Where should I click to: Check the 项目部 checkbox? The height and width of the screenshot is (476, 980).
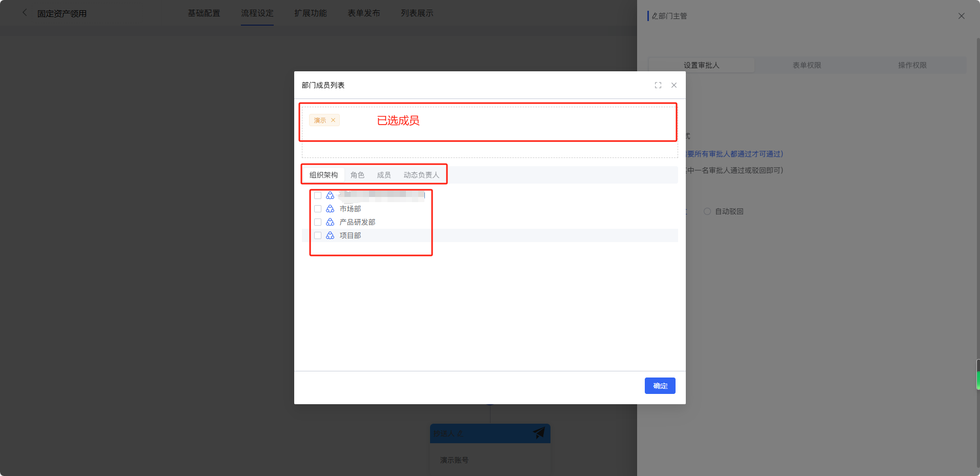point(318,235)
